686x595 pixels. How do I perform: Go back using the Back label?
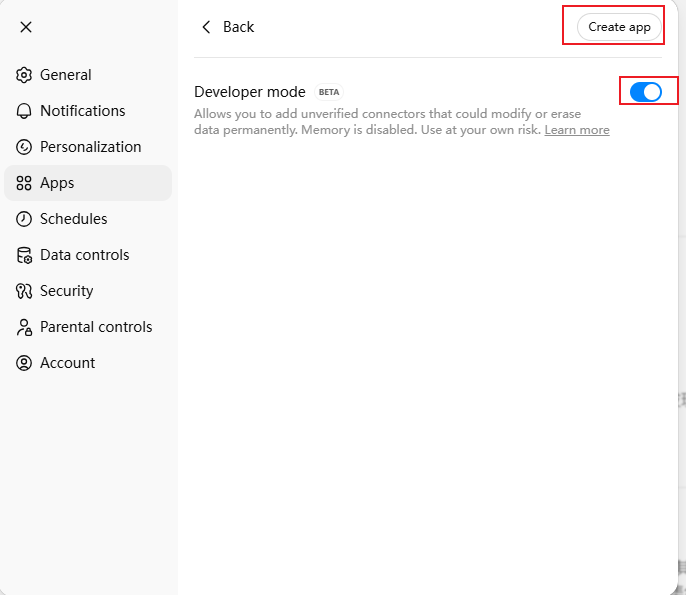click(x=238, y=27)
